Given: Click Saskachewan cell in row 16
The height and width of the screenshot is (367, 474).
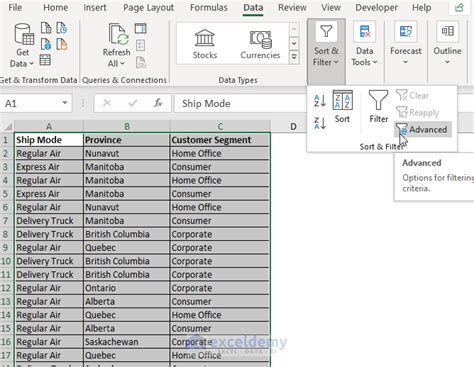Looking at the screenshot, I should tap(127, 342).
